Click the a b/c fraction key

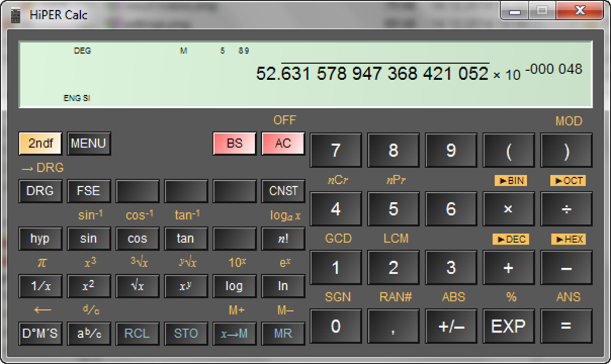point(89,333)
